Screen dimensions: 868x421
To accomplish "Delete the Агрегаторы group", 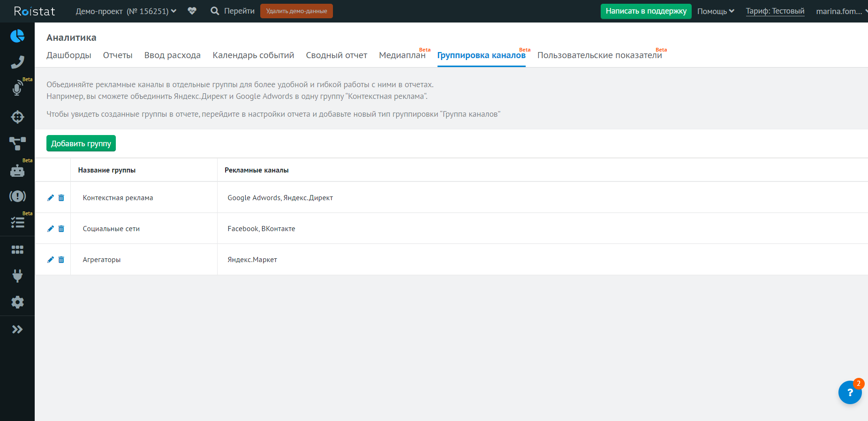I will point(61,260).
